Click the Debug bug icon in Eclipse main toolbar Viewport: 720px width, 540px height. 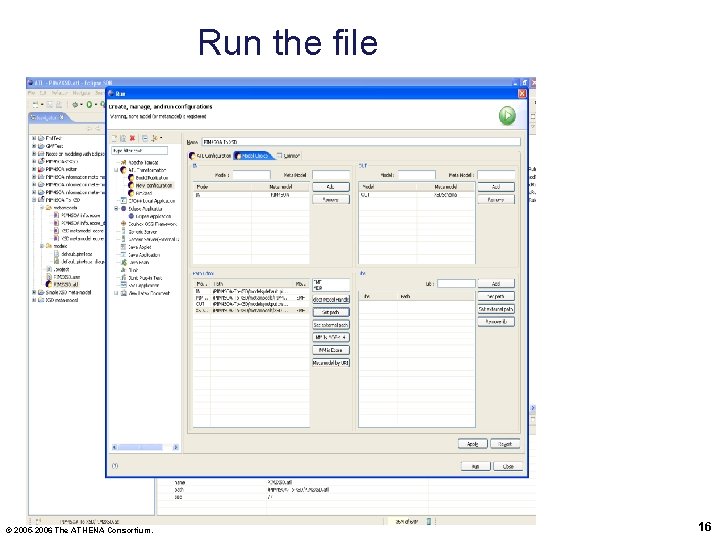76,105
